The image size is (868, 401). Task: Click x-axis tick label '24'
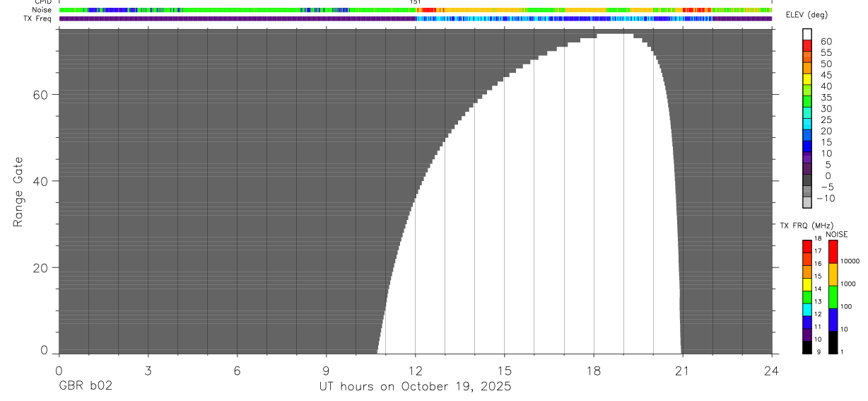tap(772, 371)
